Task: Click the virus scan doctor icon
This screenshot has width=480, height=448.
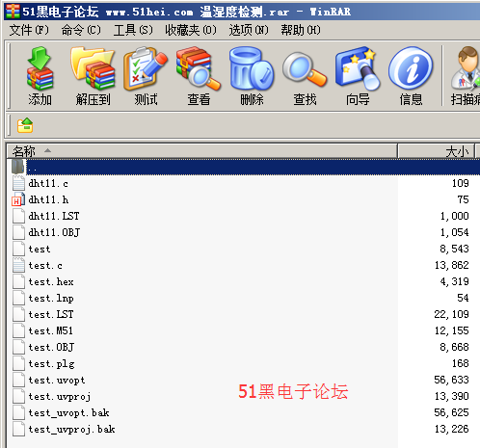Action: coord(466,76)
